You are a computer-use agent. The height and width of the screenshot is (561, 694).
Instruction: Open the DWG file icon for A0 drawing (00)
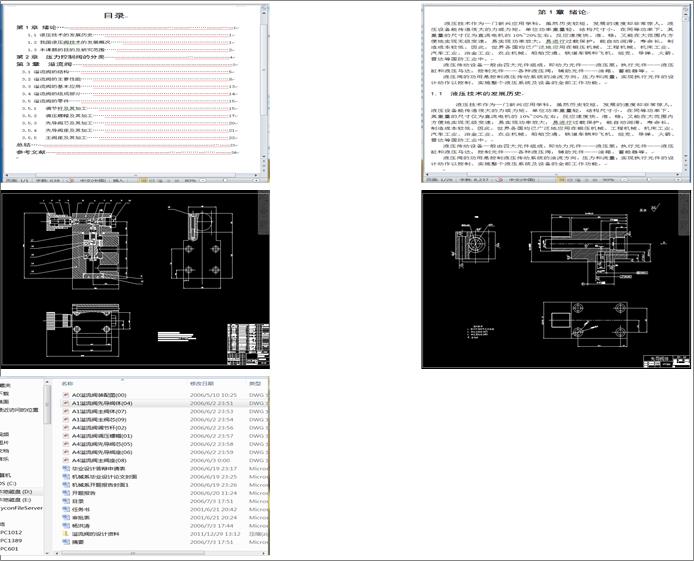66,395
